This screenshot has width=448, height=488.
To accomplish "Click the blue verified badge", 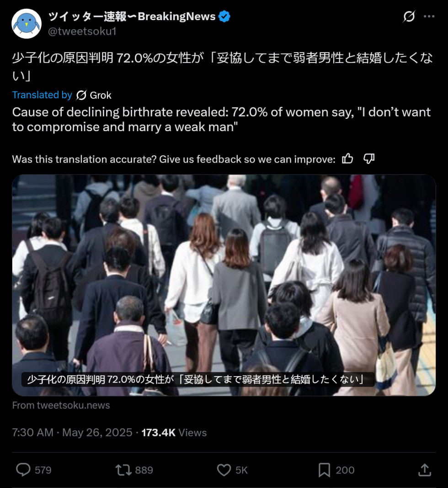I will click(x=224, y=16).
